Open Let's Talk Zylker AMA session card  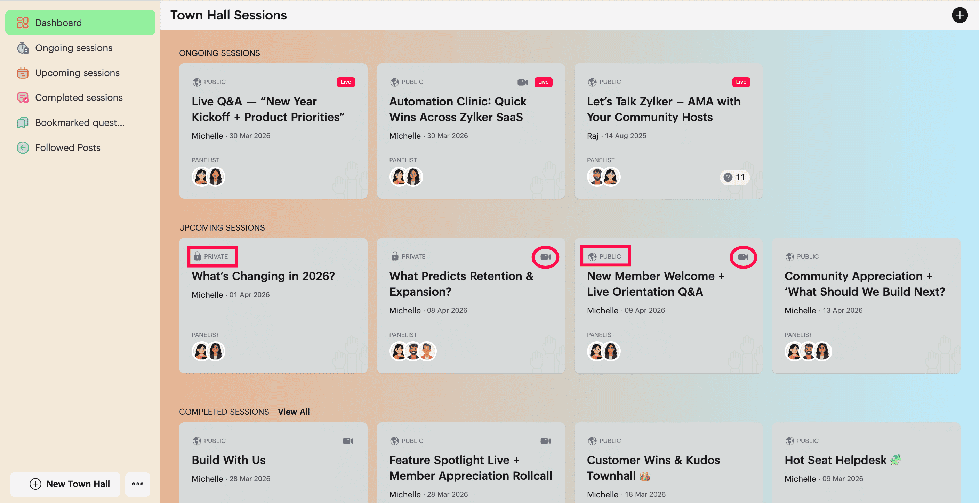tap(668, 131)
